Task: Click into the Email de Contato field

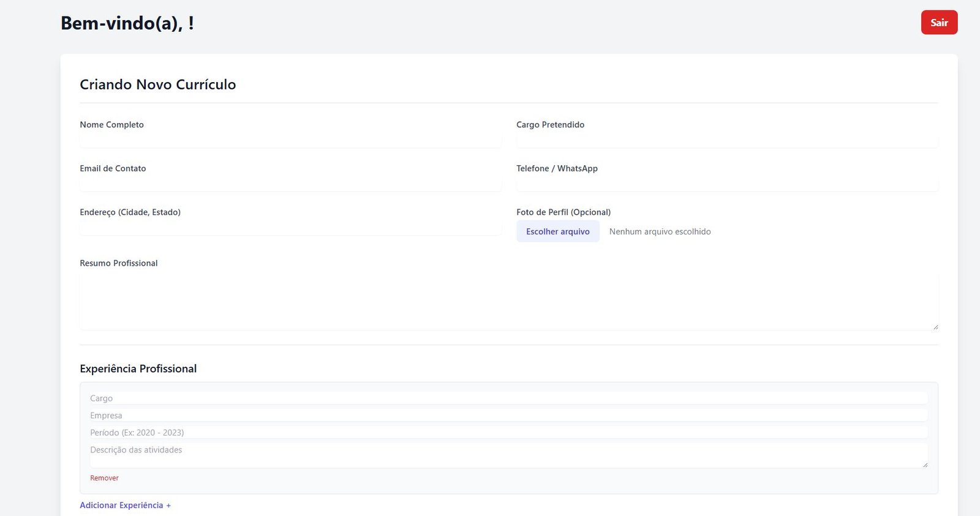Action: click(x=290, y=185)
